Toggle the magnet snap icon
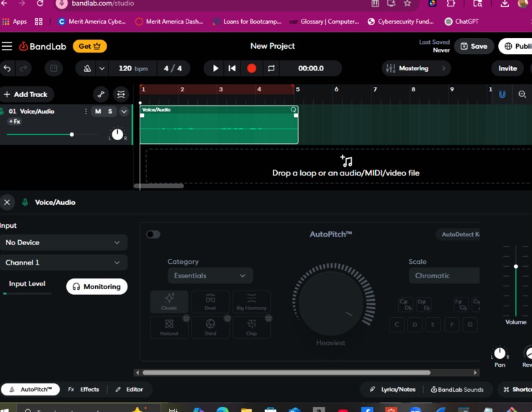 tap(502, 94)
